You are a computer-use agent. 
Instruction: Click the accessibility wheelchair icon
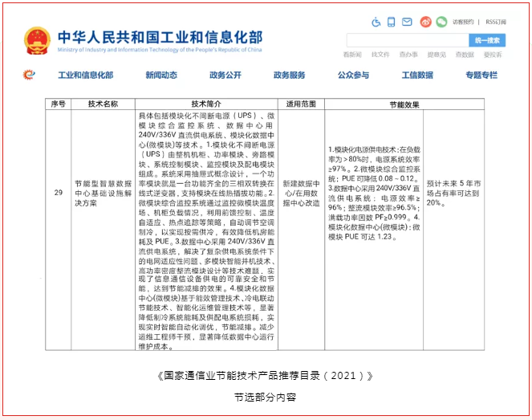(x=376, y=22)
